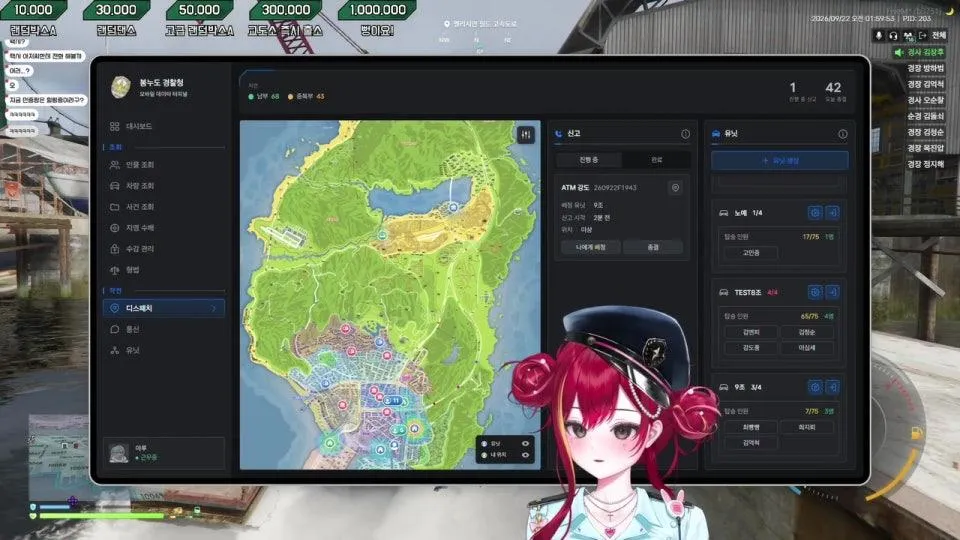Click the phone icon in the 신고 header

point(558,133)
